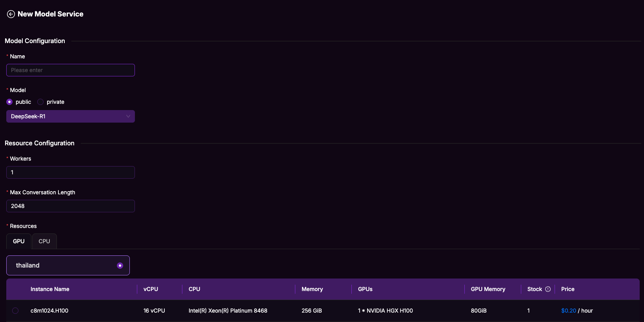Switch to the CPU resources tab
This screenshot has width=644, height=322.
44,241
